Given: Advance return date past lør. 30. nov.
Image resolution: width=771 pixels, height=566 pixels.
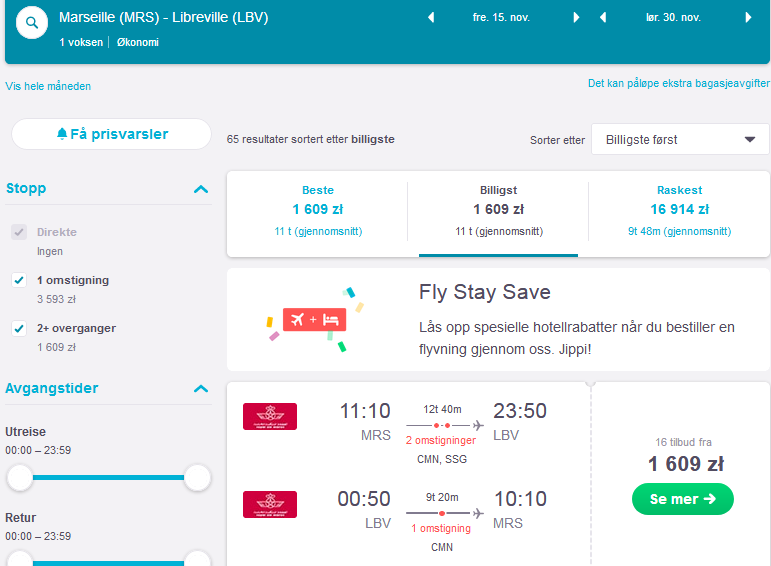Looking at the screenshot, I should (748, 18).
